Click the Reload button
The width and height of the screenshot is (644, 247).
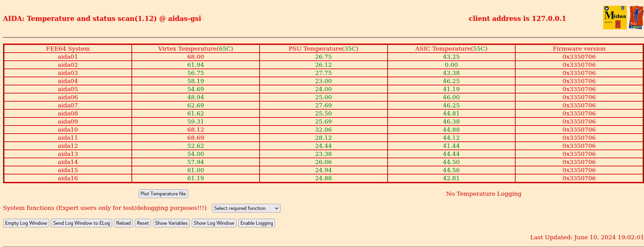(x=123, y=223)
